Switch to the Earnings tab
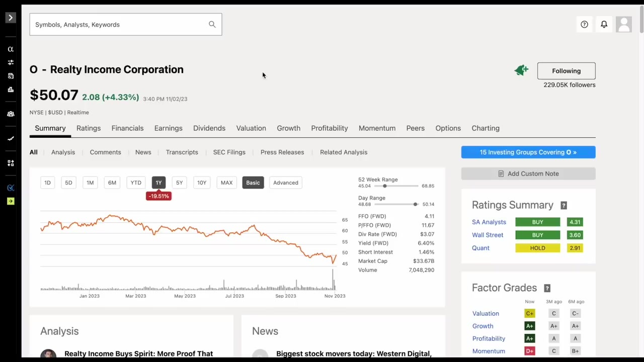 (168, 128)
